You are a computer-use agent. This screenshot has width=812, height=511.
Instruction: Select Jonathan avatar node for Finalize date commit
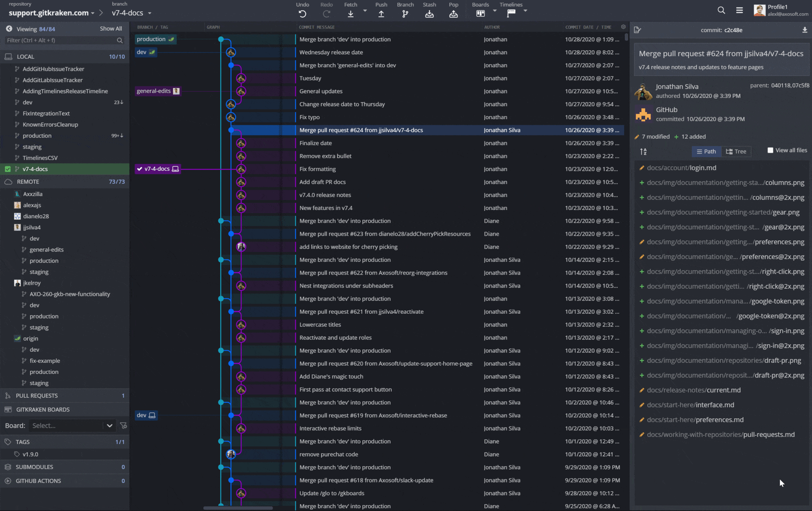click(241, 143)
